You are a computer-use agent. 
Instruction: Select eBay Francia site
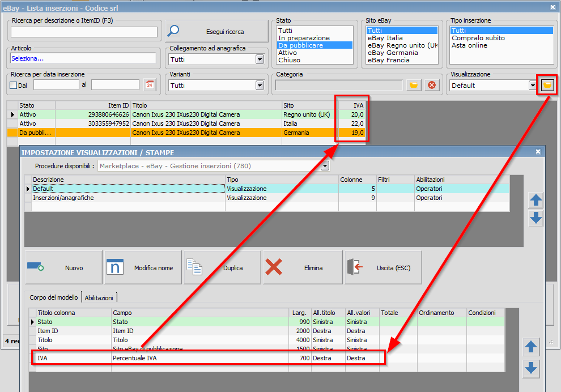pos(402,60)
